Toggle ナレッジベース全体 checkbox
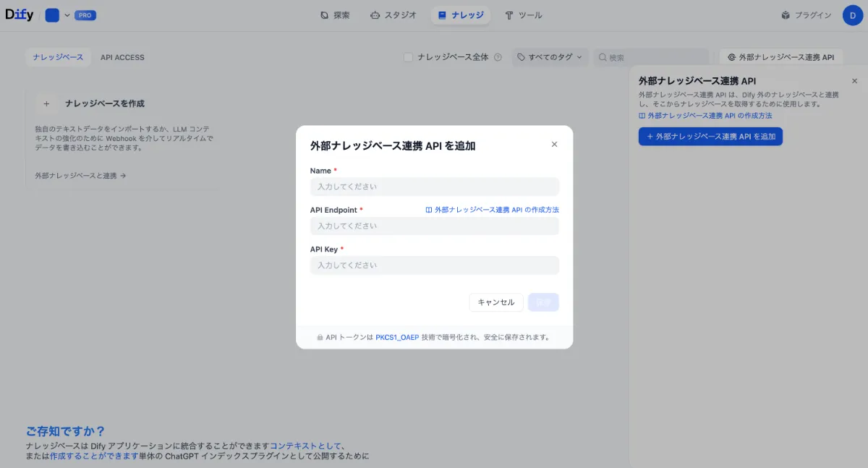The height and width of the screenshot is (468, 868). pos(408,57)
